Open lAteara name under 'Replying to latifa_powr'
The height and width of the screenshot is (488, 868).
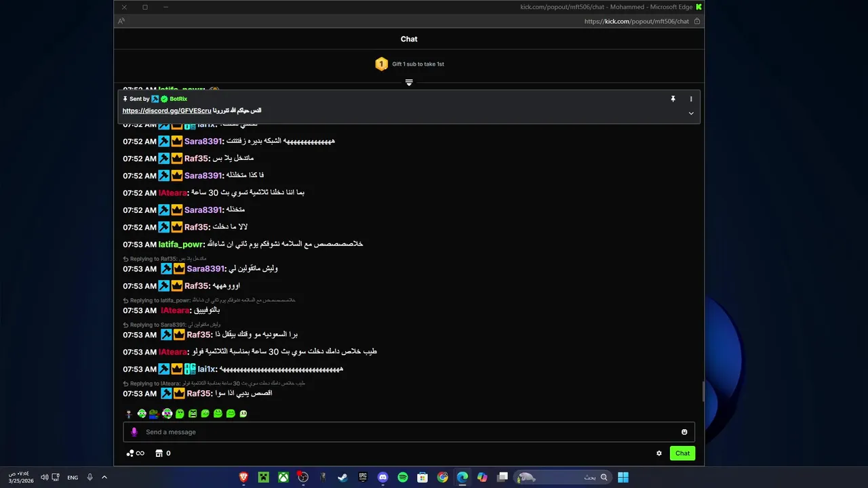tap(175, 310)
